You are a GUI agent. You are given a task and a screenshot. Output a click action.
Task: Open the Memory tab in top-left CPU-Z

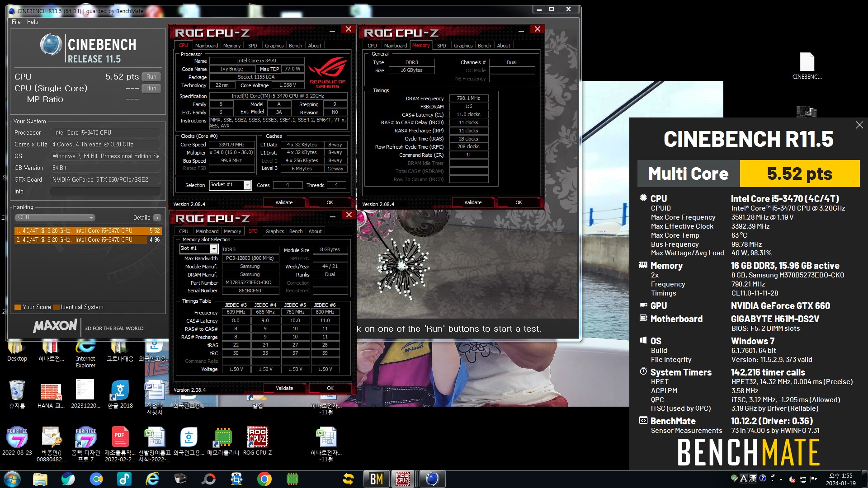[232, 46]
